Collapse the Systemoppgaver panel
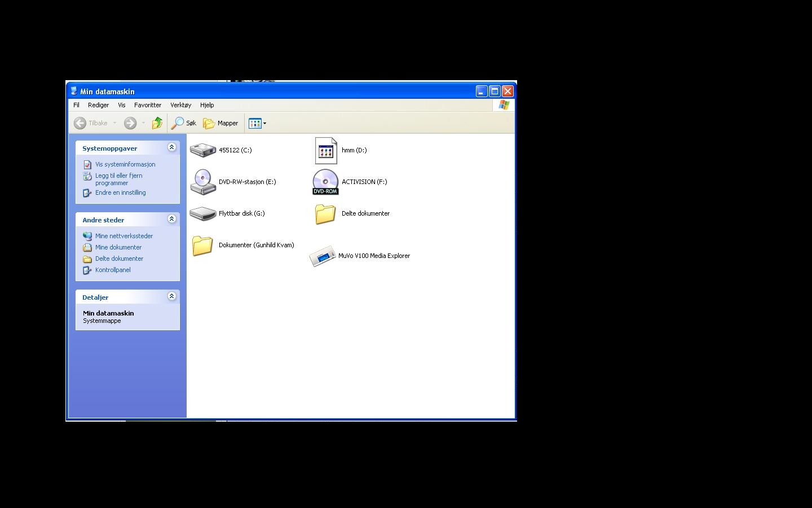812x508 pixels. tap(172, 147)
